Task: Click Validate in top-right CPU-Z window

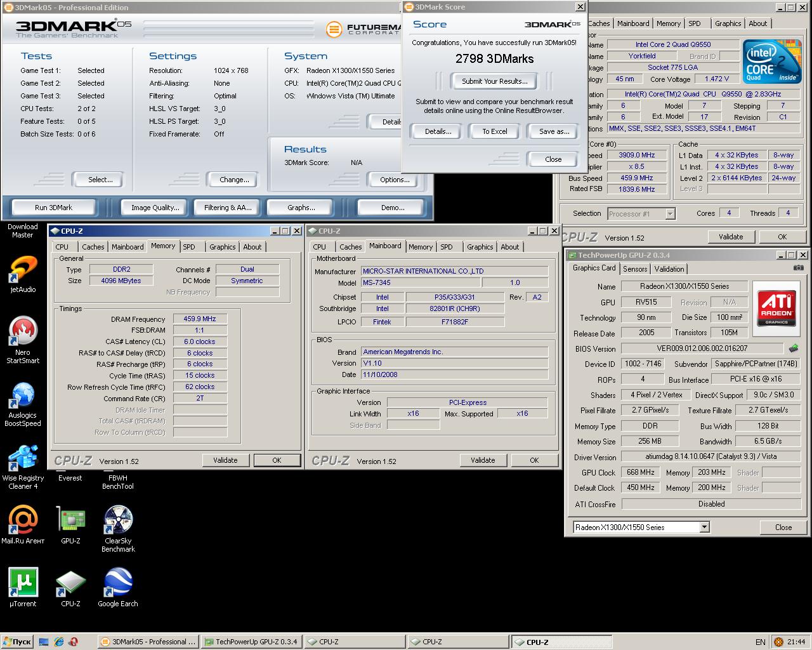Action: 731,237
